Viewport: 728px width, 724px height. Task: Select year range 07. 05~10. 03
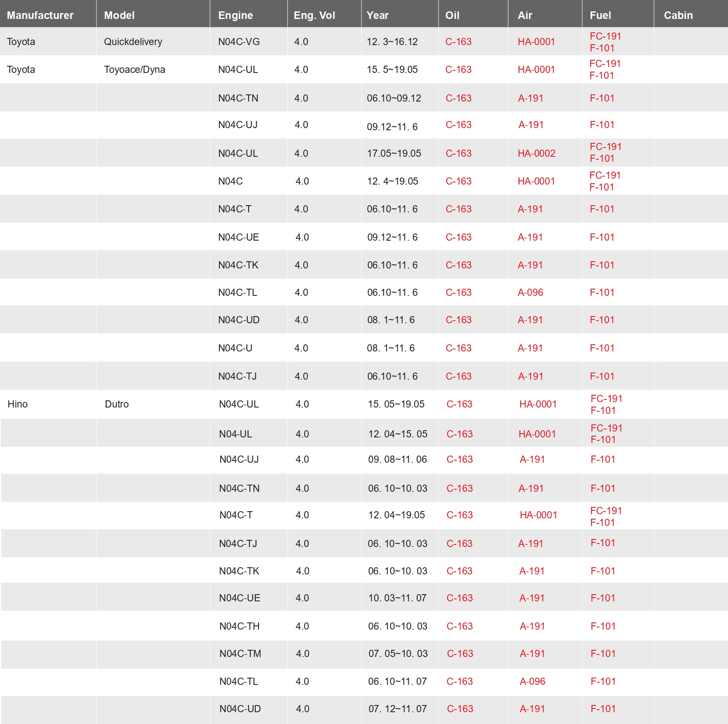(x=398, y=654)
